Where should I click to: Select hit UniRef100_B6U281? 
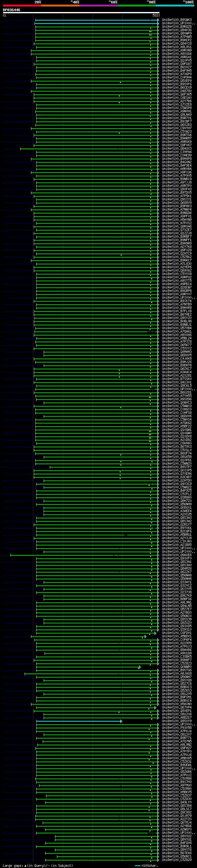(177, 393)
